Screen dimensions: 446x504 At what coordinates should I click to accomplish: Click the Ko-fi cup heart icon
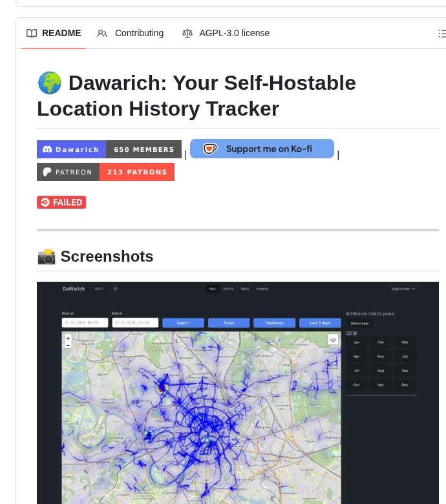point(210,149)
